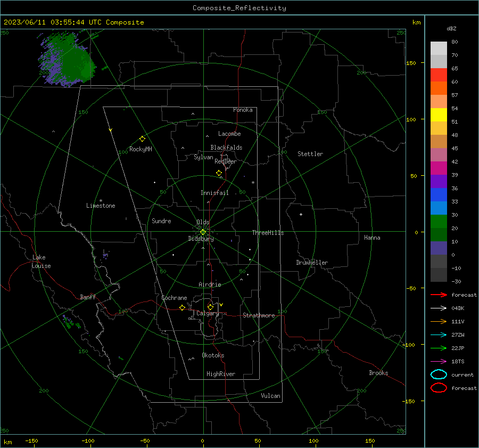Click the Stettler city label
The height and width of the screenshot is (448, 479).
pos(310,154)
